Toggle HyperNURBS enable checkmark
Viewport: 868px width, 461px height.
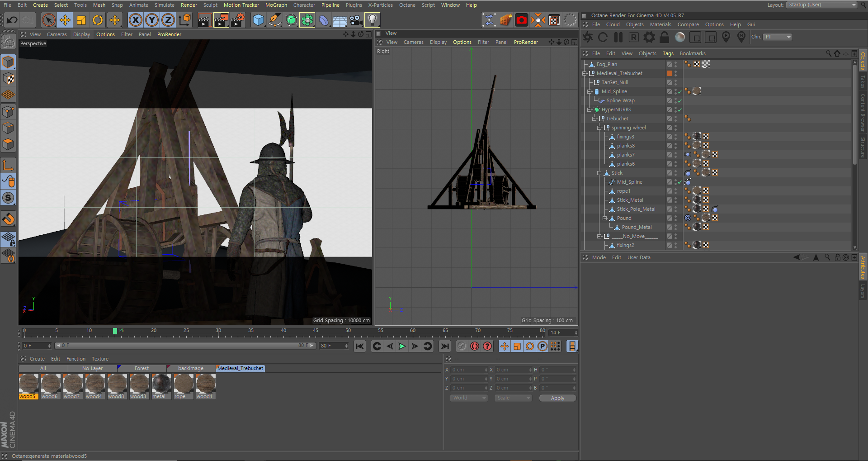pos(679,109)
